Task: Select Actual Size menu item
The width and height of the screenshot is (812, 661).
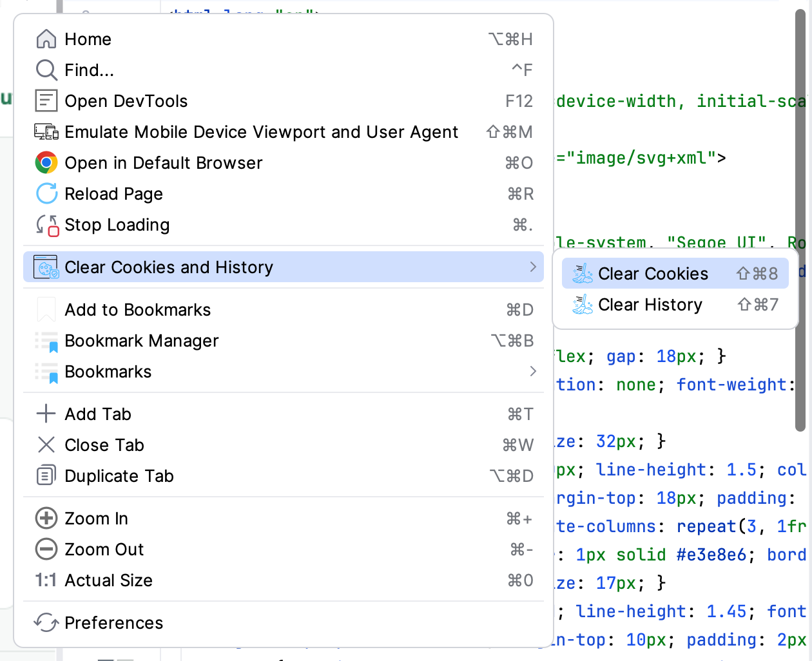Action: (284, 580)
